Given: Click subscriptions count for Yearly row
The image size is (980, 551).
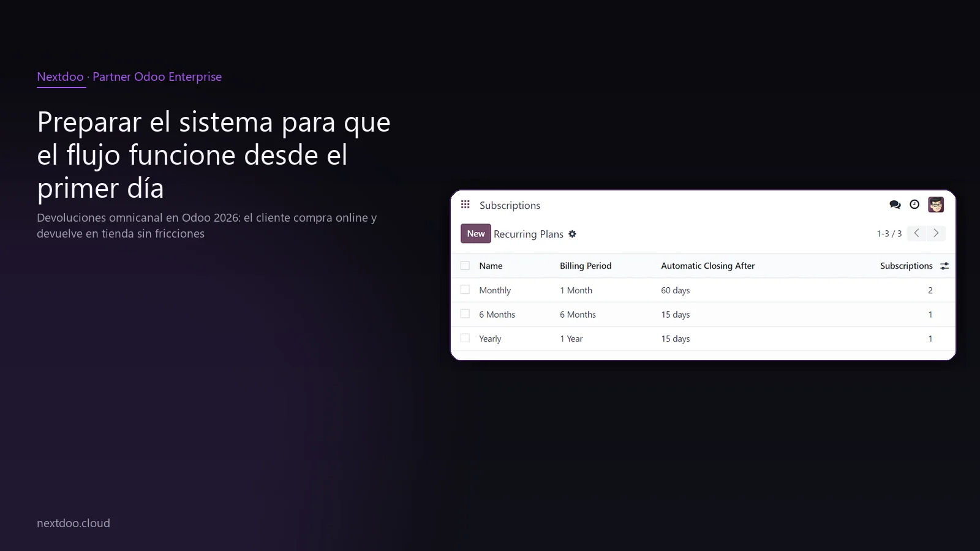Looking at the screenshot, I should [x=930, y=339].
